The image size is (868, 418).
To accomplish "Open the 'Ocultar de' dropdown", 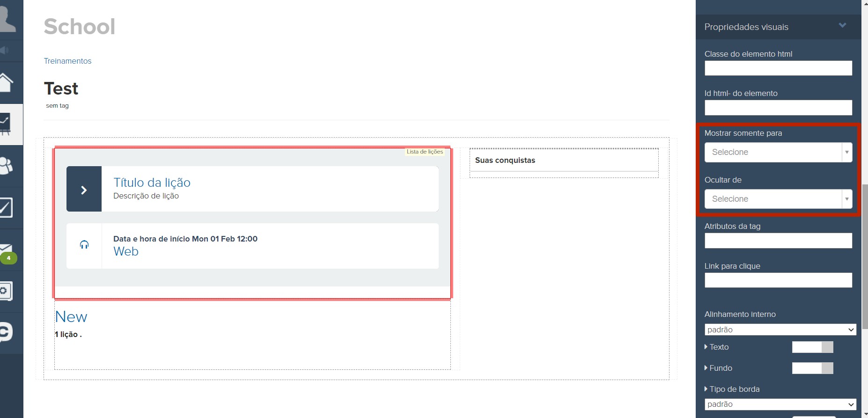I will (778, 199).
